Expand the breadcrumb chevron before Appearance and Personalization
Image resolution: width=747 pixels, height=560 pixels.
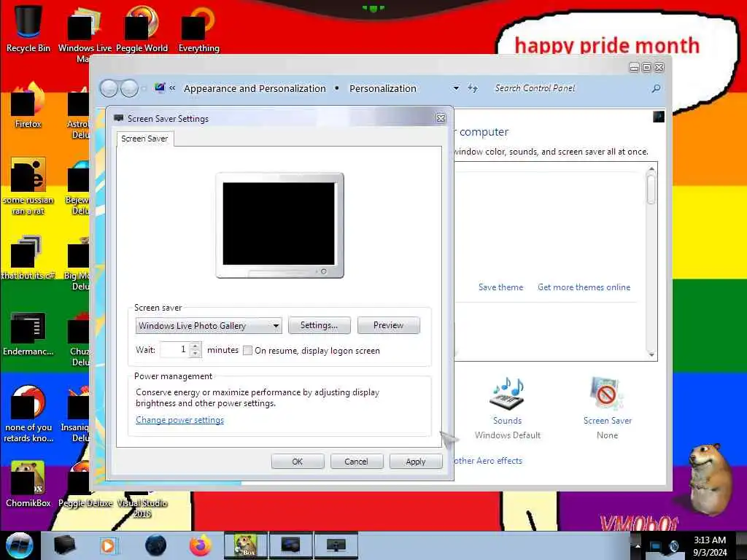(172, 88)
